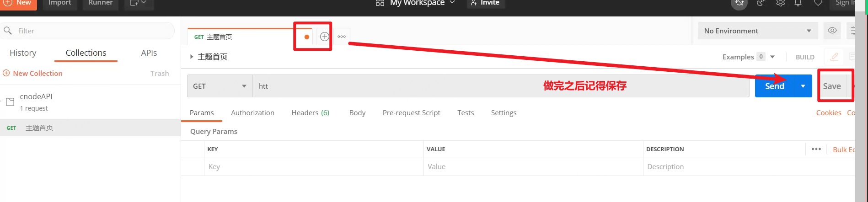This screenshot has width=868, height=202.
Task: Click the collections Filter search field
Action: pyautogui.click(x=91, y=31)
